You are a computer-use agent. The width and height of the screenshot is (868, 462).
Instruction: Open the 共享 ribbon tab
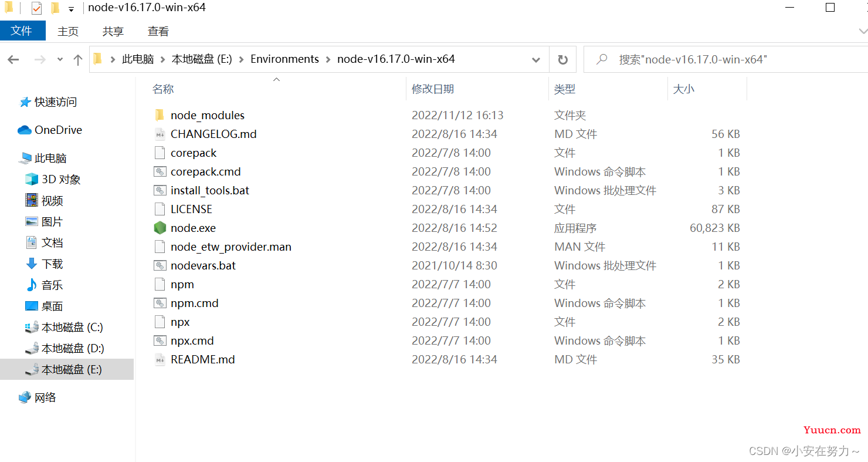(113, 31)
